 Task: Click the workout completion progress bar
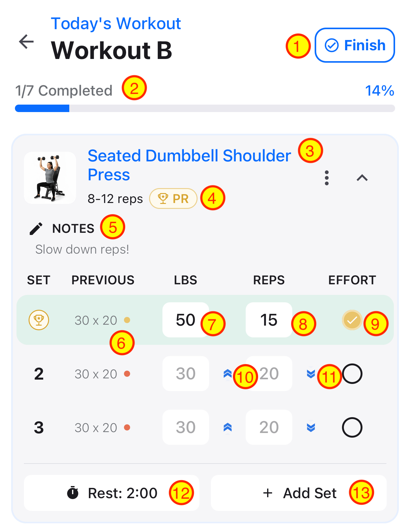click(205, 108)
